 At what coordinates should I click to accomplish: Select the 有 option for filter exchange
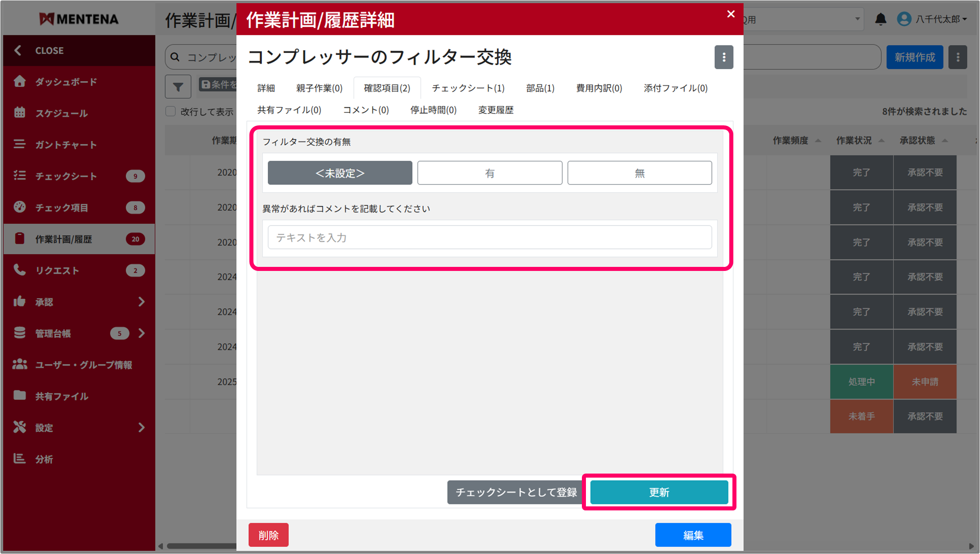point(489,173)
